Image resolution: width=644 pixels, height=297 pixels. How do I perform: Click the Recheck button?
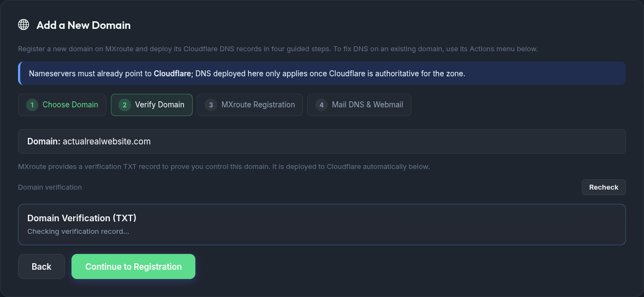tap(604, 187)
